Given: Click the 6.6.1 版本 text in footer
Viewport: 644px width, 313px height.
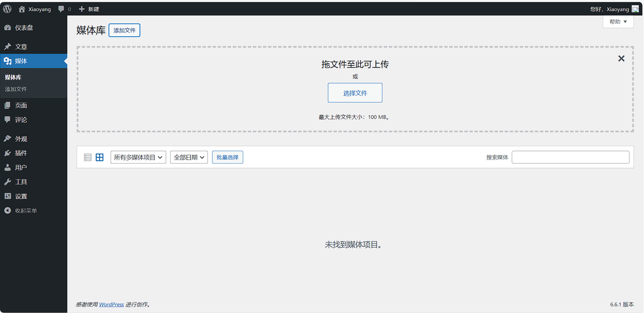Looking at the screenshot, I should [x=622, y=304].
